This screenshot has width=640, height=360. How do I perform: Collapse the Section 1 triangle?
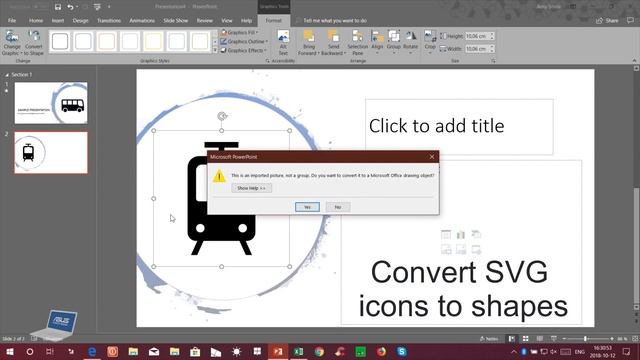tap(7, 75)
